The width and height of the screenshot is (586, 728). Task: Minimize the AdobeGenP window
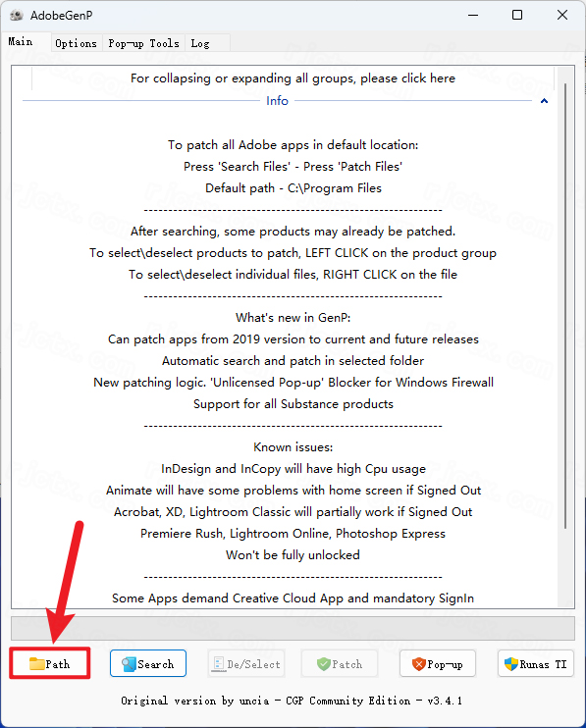coord(473,15)
